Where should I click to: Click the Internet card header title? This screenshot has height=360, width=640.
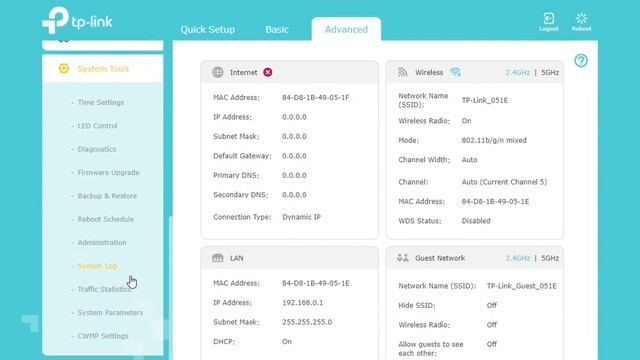[x=243, y=72]
